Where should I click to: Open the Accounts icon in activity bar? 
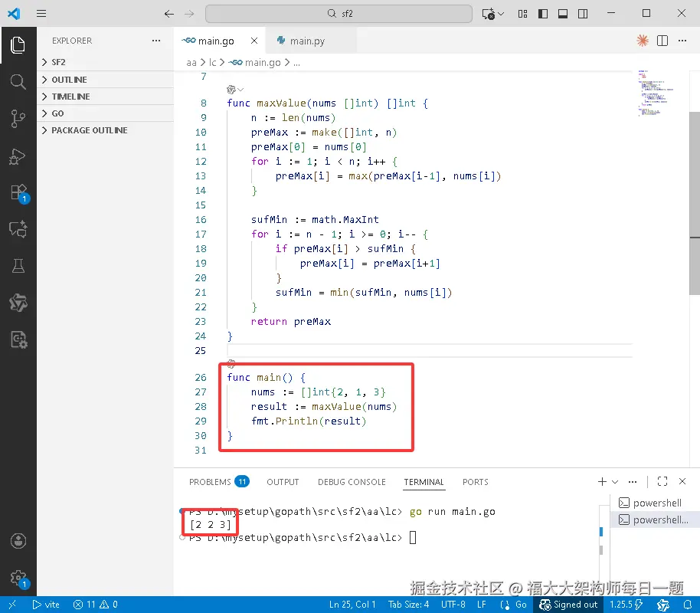point(18,541)
